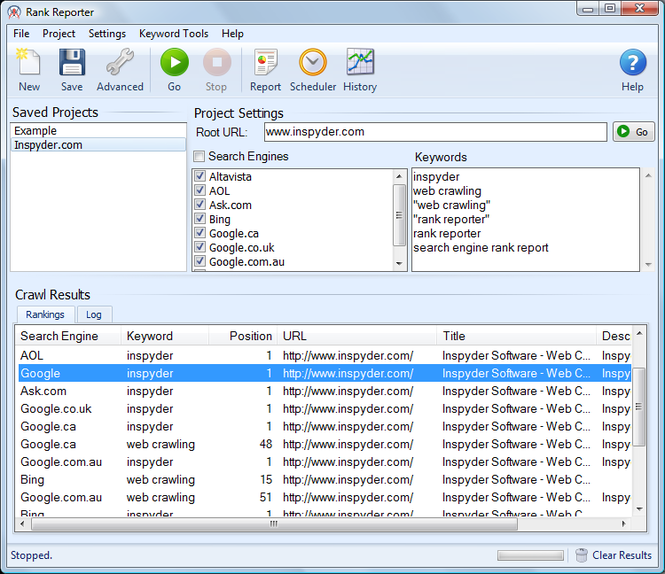Switch to the Log tab

94,315
